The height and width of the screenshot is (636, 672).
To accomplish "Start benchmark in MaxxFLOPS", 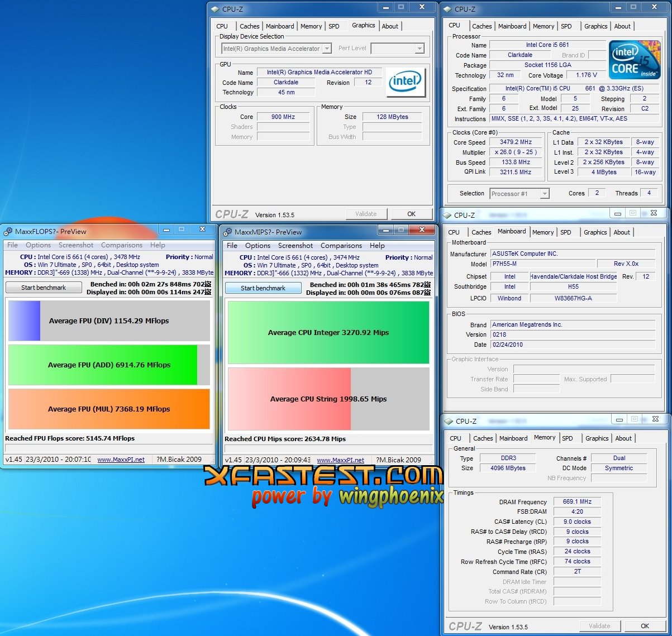I will pos(44,288).
